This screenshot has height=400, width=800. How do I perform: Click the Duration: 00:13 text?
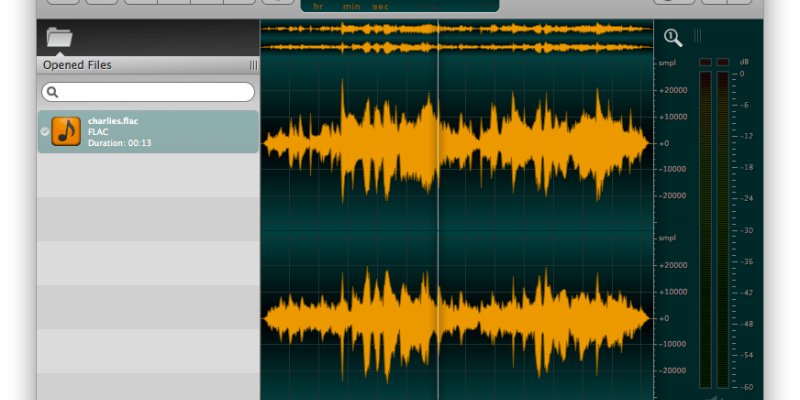pyautogui.click(x=120, y=143)
